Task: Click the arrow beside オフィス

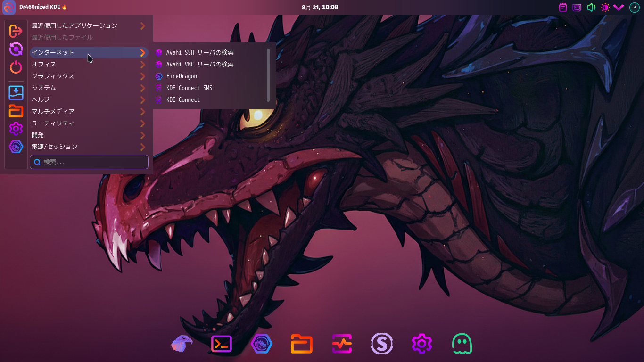Action: [x=142, y=65]
